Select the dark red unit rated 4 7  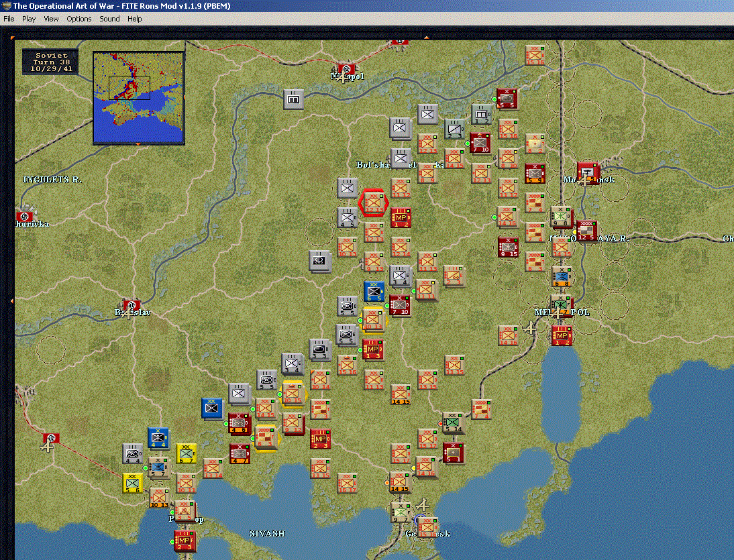pos(240,454)
